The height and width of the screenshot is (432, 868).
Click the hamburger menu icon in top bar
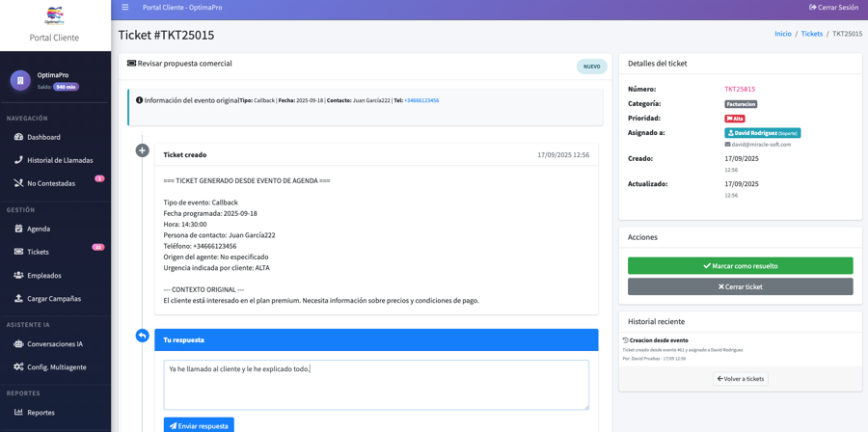124,8
